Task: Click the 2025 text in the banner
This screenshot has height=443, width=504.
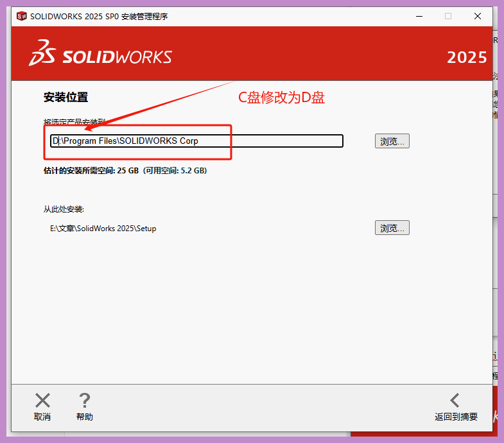Action: point(467,58)
